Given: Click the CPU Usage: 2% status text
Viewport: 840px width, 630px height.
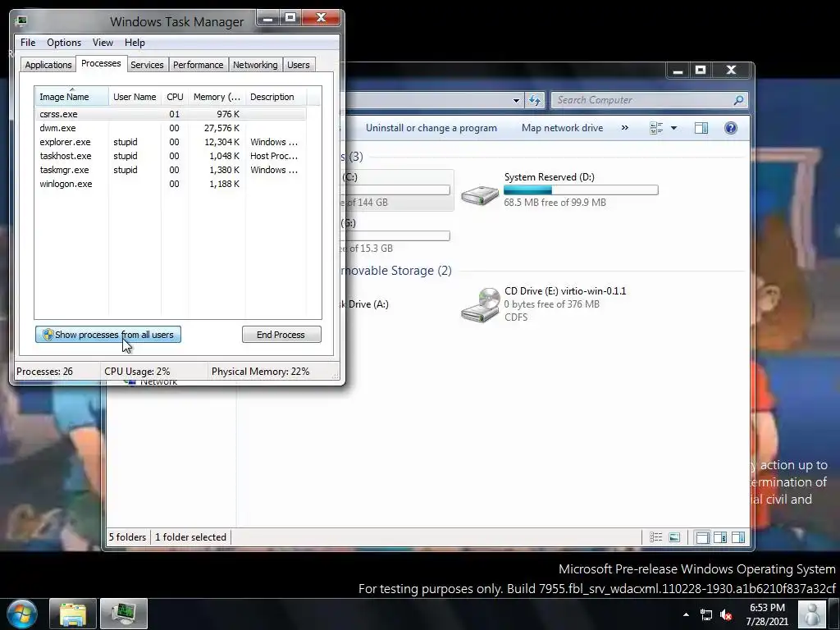Looking at the screenshot, I should (137, 372).
